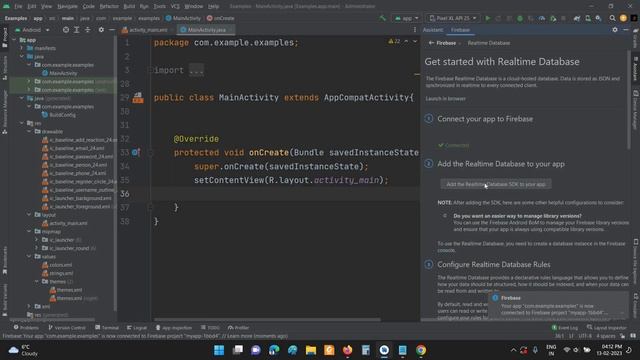Open Firebase panel settings gear
Image resolution: width=640 pixels, height=360 pixels.
[615, 30]
